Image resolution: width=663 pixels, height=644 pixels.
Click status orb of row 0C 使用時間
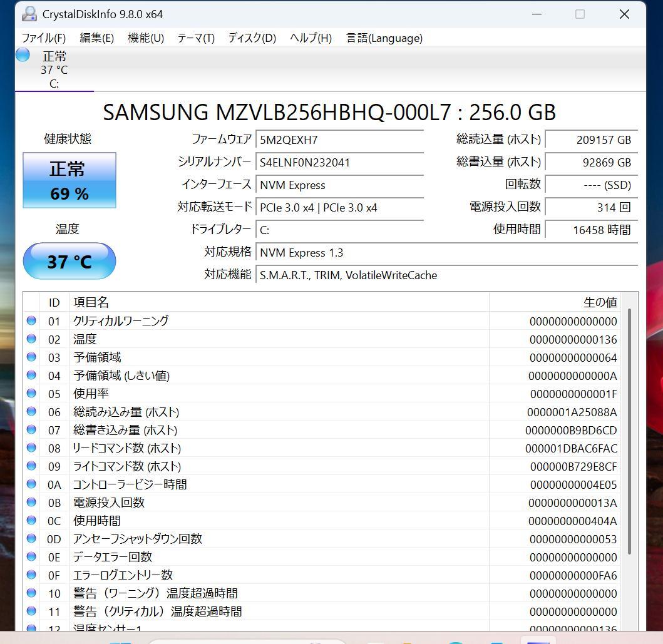tap(31, 520)
